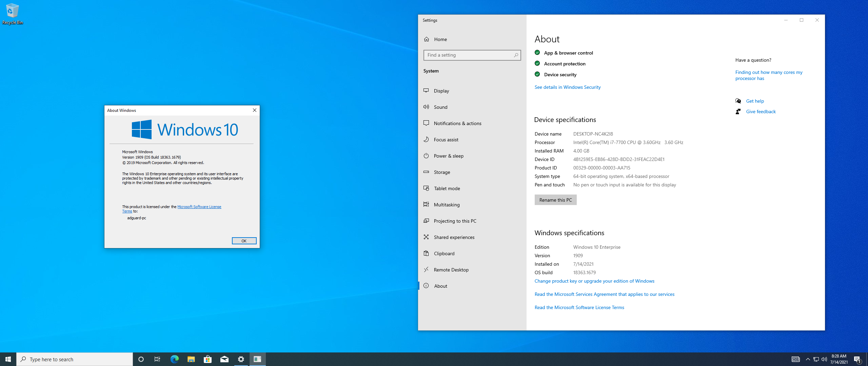Image resolution: width=868 pixels, height=366 pixels.
Task: Click Change product key or upgrade link
Action: pyautogui.click(x=594, y=281)
